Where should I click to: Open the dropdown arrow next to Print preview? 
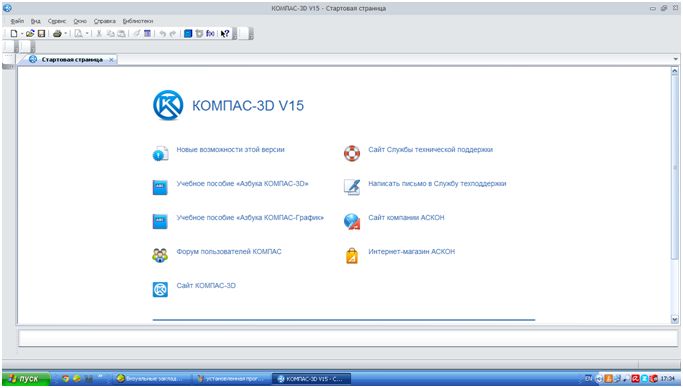pos(87,34)
